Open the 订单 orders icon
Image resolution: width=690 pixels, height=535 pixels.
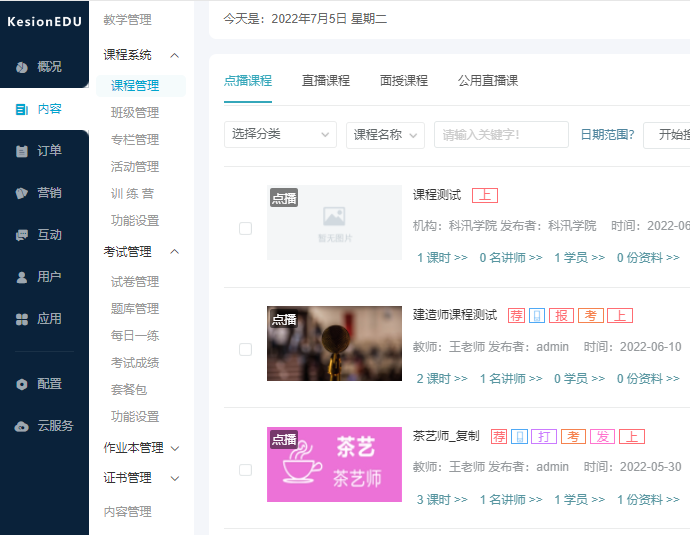(x=22, y=151)
